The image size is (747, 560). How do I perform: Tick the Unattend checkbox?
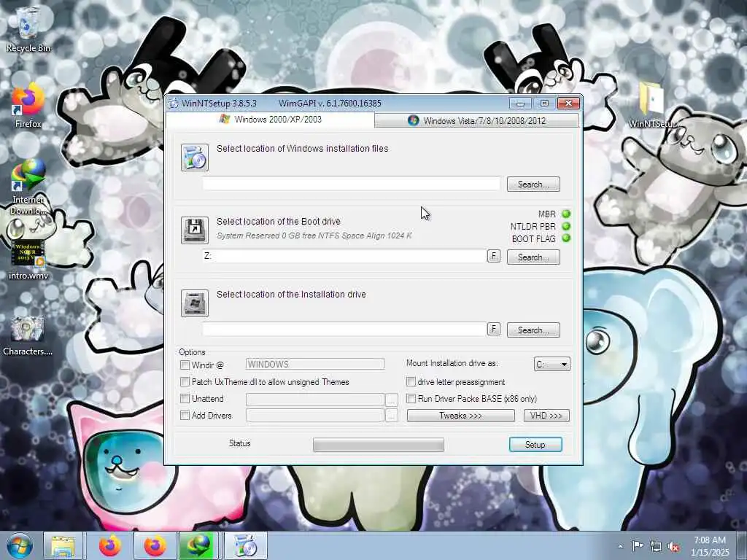point(185,399)
